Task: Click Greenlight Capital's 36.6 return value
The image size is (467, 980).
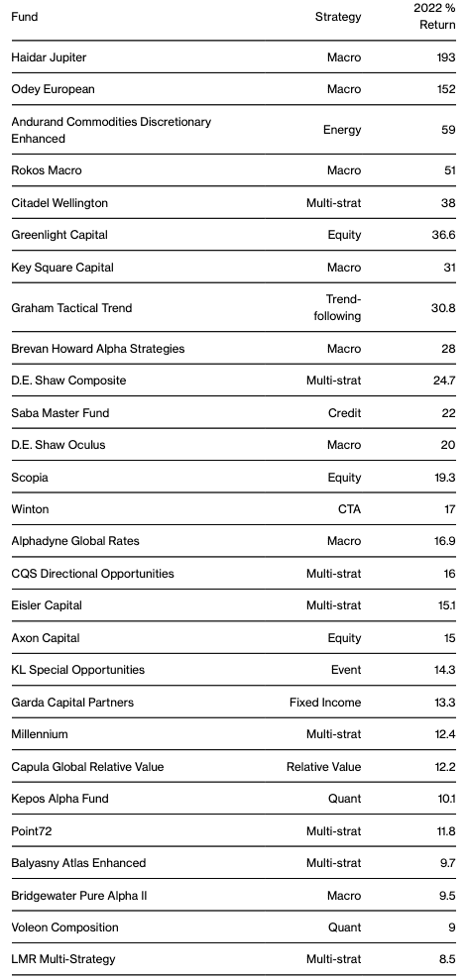Action: (443, 235)
